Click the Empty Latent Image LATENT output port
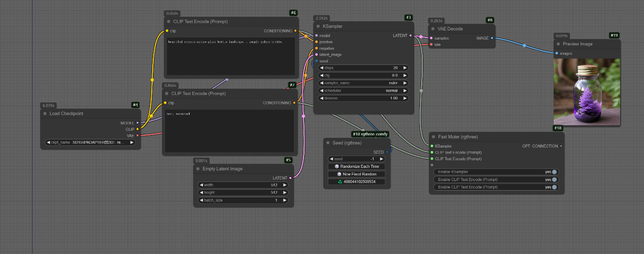The width and height of the screenshot is (644, 254). click(x=290, y=178)
